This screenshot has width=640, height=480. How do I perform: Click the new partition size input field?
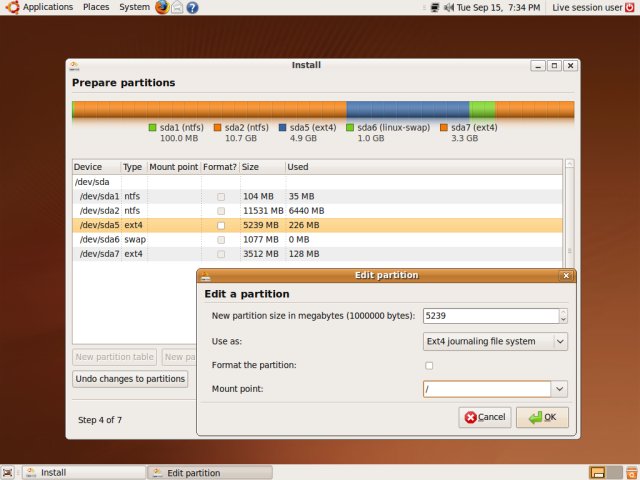point(491,316)
